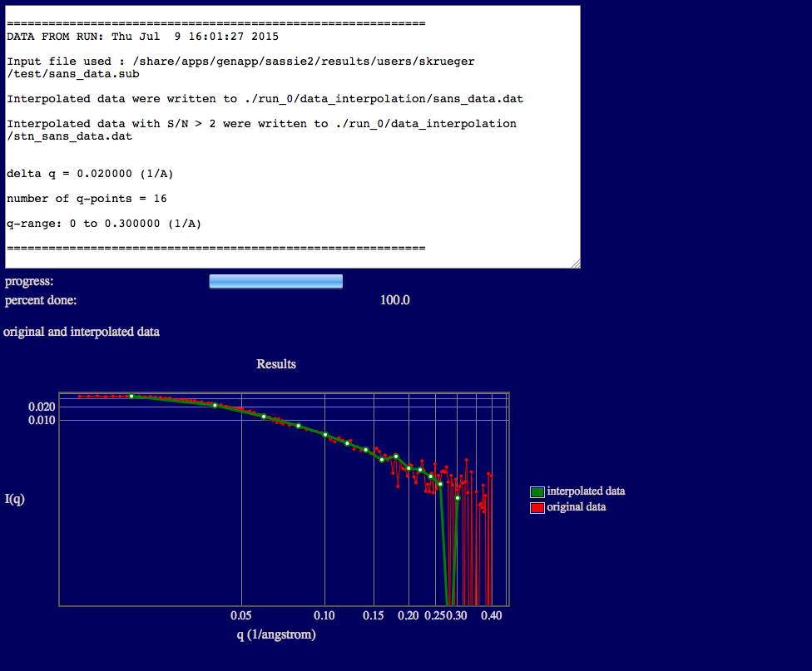Click the 'original data' legend label
The height and width of the screenshot is (671, 812).
[x=577, y=507]
